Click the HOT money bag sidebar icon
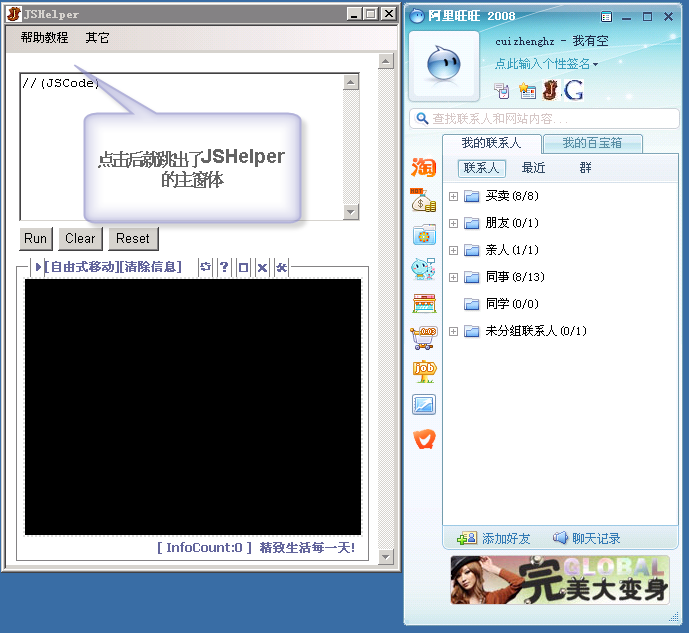Image resolution: width=689 pixels, height=633 pixels. tap(424, 200)
